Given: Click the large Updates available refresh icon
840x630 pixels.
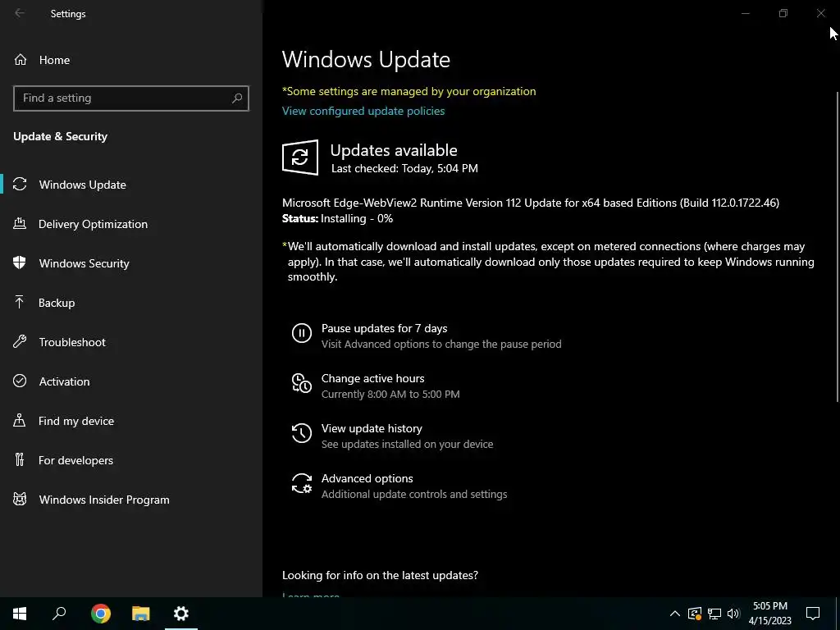Looking at the screenshot, I should point(300,157).
